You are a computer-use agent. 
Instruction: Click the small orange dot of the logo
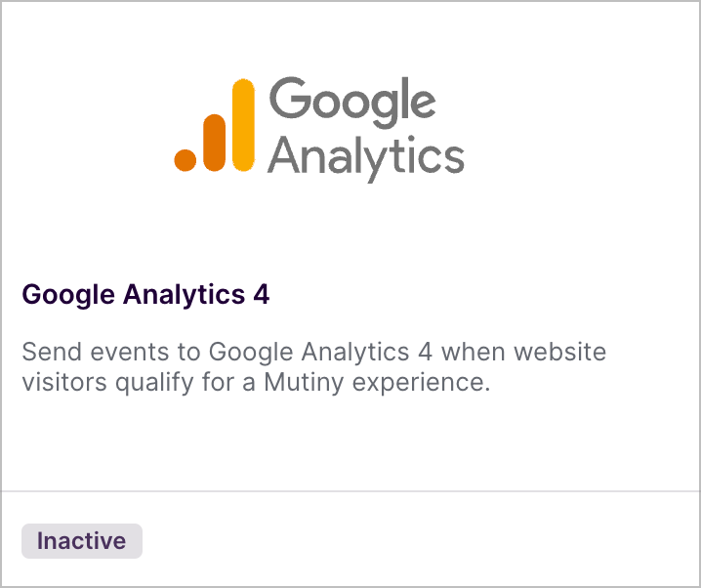point(186,160)
